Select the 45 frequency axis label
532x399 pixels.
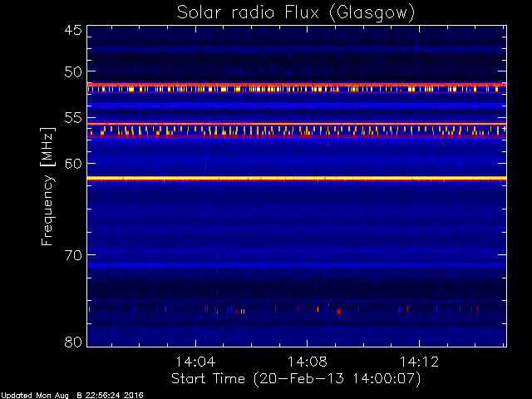73,30
